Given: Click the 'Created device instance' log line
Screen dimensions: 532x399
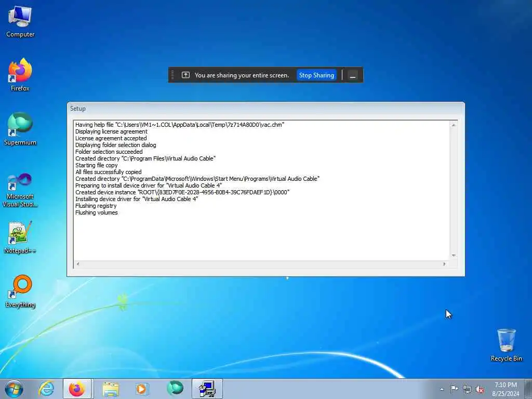Looking at the screenshot, I should pos(182,192).
